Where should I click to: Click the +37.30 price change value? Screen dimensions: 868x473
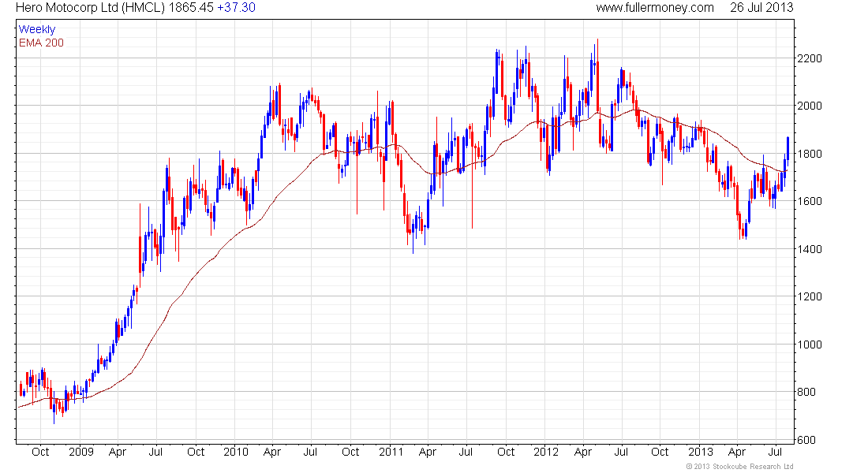click(236, 8)
